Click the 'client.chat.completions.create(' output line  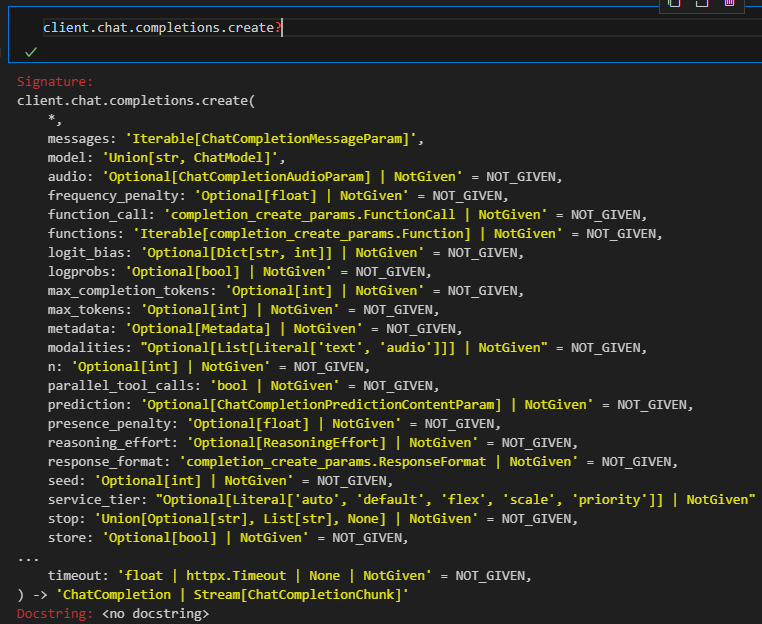pos(136,101)
